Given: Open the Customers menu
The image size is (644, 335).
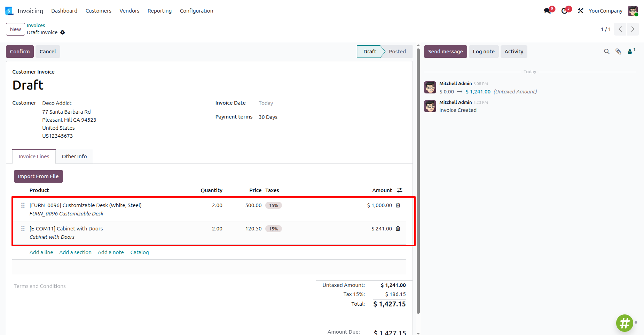Looking at the screenshot, I should [x=99, y=11].
